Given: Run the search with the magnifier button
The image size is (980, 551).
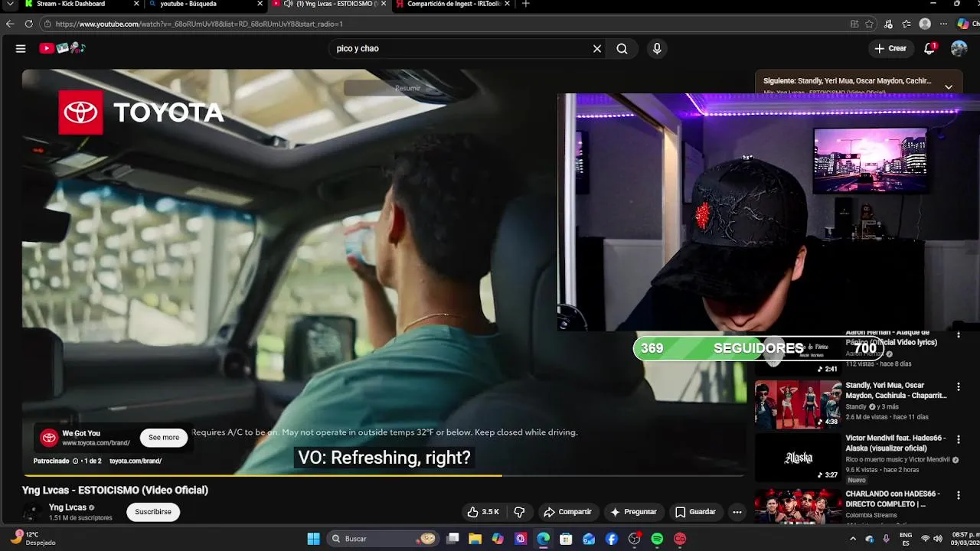Looking at the screenshot, I should tap(622, 48).
